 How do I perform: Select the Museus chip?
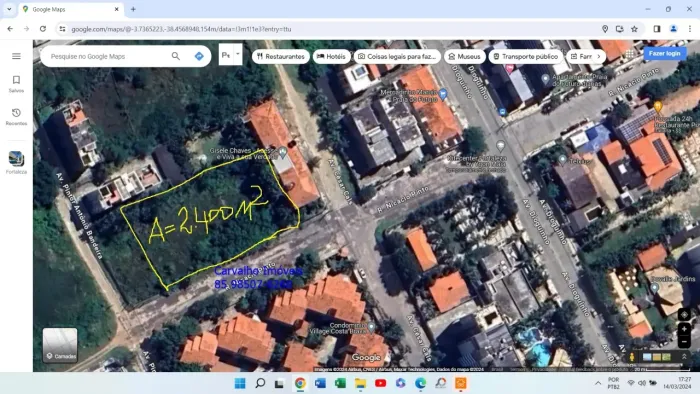tap(464, 57)
